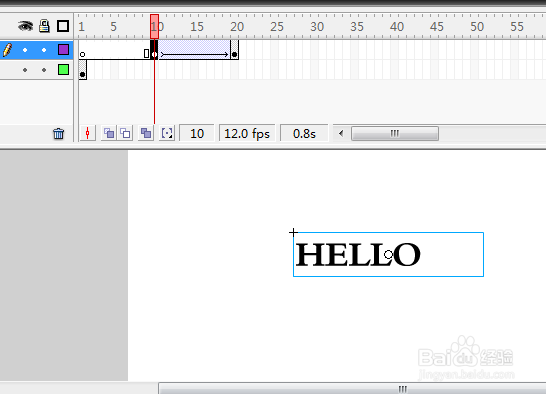Click the transformation point circle on HELLO

coord(388,254)
